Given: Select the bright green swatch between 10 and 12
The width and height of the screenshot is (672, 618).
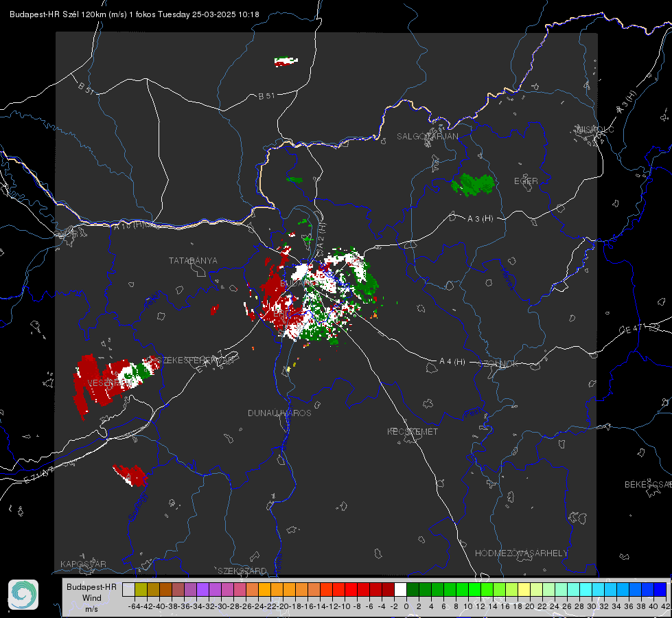Looking at the screenshot, I should click(474, 590).
